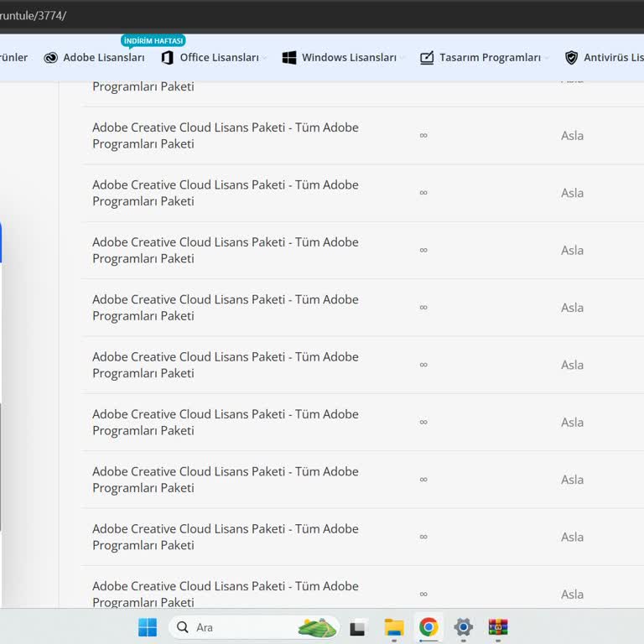This screenshot has height=644, width=644.
Task: Expand the Office Lisansları dropdown chevron
Action: coord(265,59)
